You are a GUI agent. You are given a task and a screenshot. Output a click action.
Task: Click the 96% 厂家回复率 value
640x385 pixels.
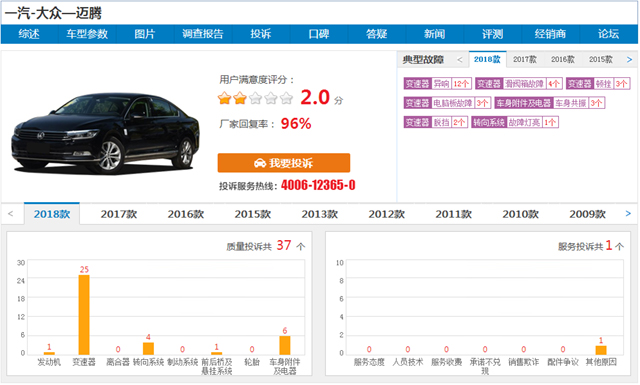point(296,123)
